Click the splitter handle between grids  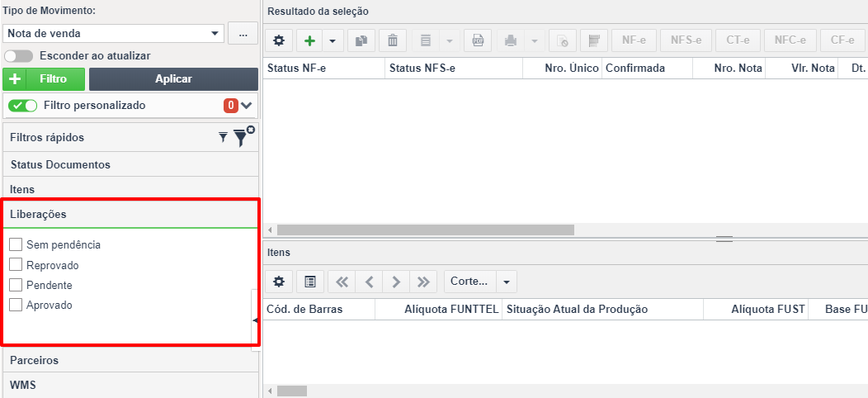[x=724, y=239]
